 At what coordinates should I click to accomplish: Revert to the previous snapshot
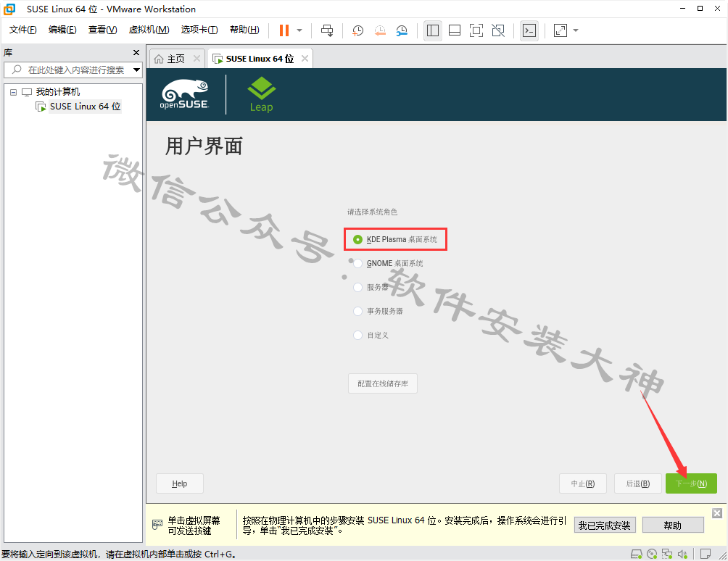(380, 30)
